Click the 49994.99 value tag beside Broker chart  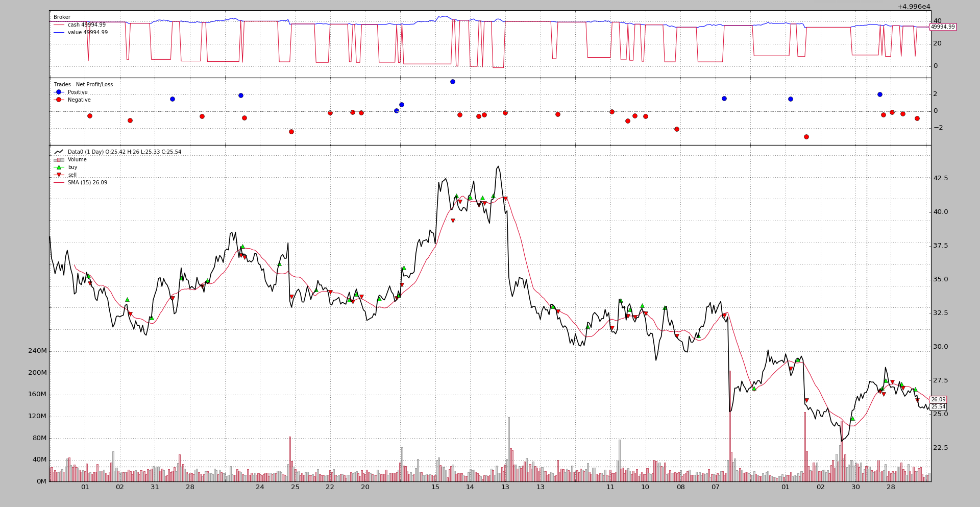pyautogui.click(x=942, y=27)
